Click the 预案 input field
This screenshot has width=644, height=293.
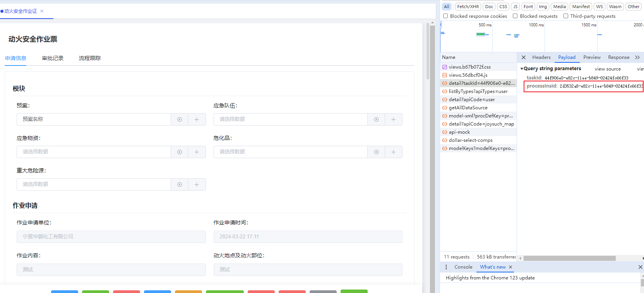coord(94,119)
